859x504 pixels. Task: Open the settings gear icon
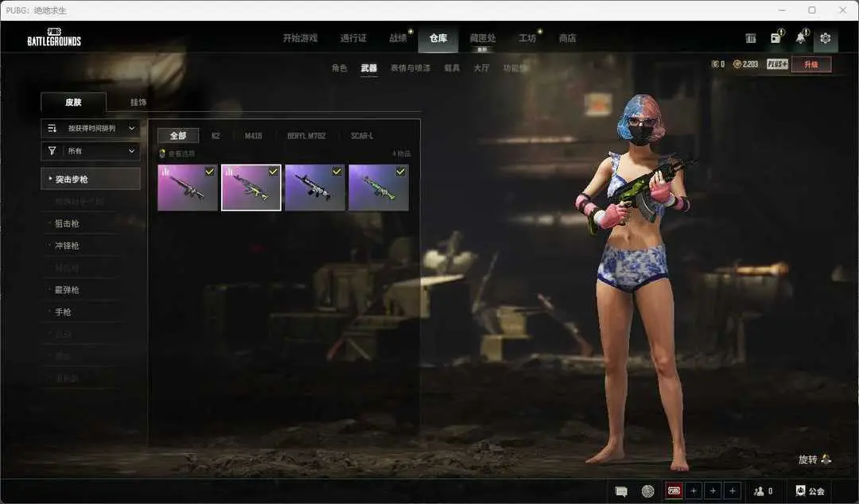[825, 38]
